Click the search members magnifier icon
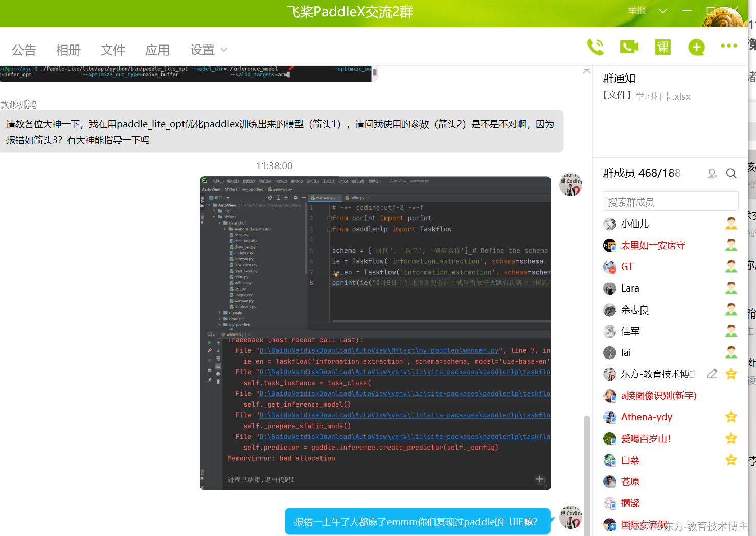The height and width of the screenshot is (536, 756). 731,174
